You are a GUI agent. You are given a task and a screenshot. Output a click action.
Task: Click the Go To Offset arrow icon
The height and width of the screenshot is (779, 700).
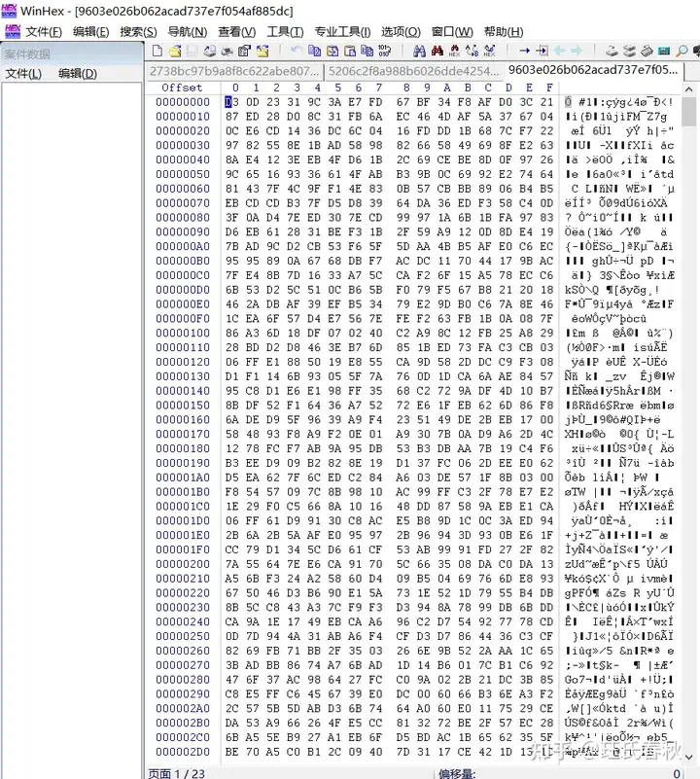(524, 51)
